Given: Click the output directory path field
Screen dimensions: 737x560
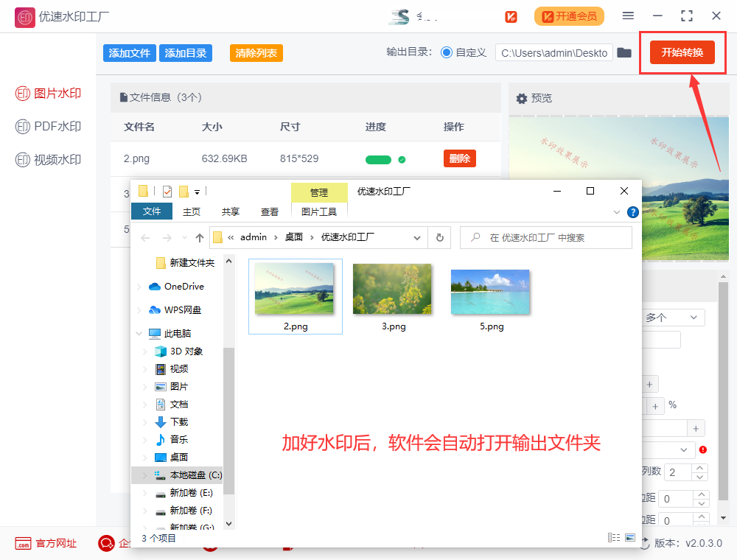Looking at the screenshot, I should pos(554,53).
